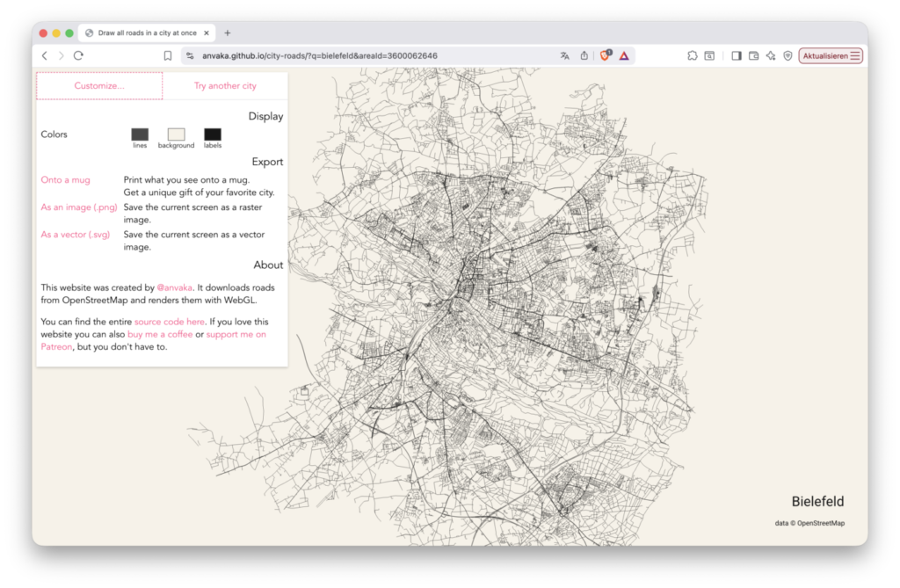Open the lines color swatch
The width and height of the screenshot is (900, 588).
(140, 134)
